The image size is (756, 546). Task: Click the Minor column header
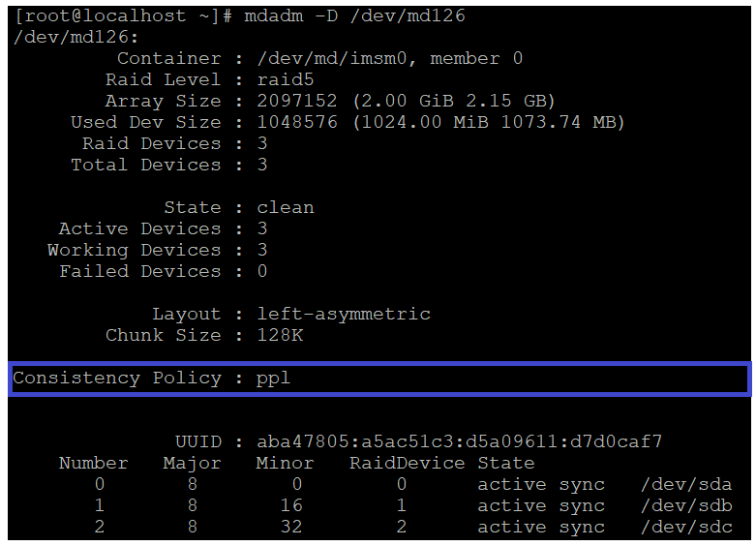tap(285, 463)
